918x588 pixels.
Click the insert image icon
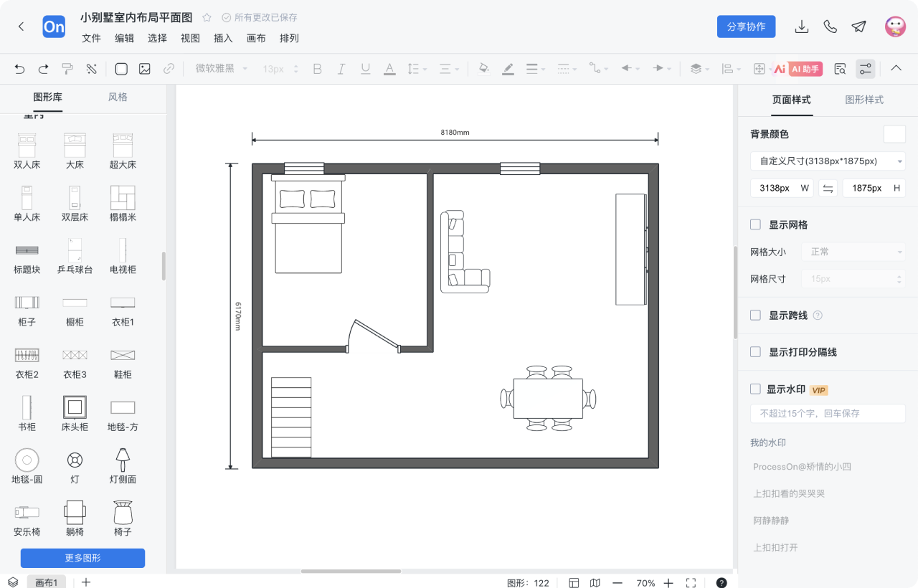tap(145, 69)
